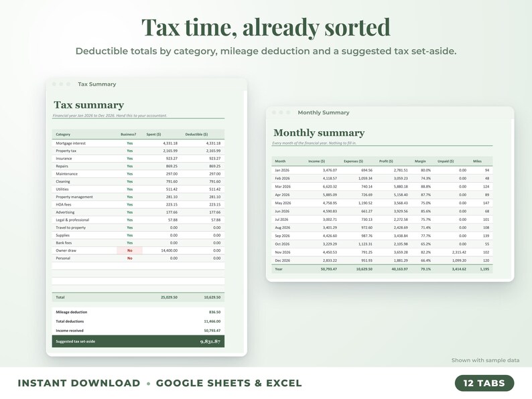This screenshot has width=532, height=399.
Task: Select the Mar 2026 profit value 5,880.18
Action: tap(401, 187)
